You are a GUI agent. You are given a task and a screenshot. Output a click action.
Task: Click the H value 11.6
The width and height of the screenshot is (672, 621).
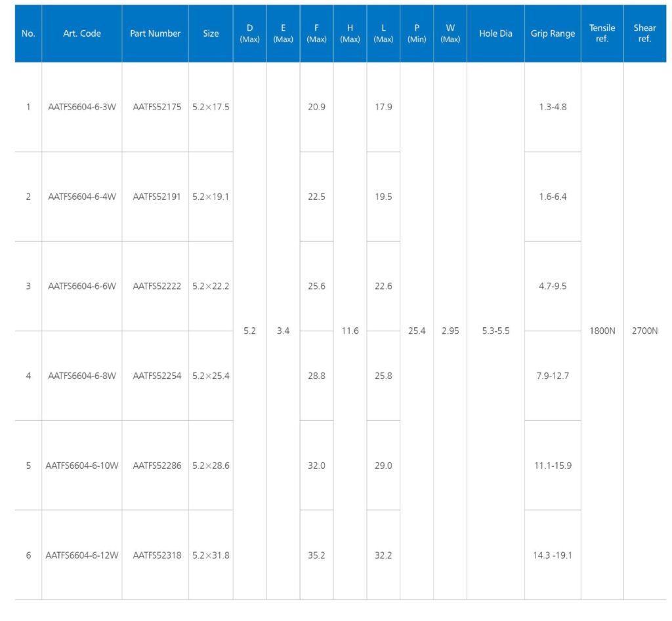350,331
